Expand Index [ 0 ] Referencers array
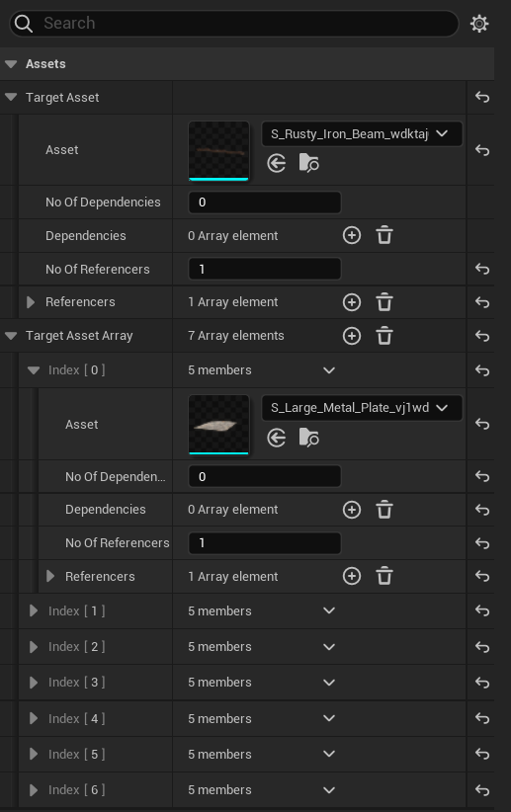Viewport: 511px width, 812px height. pos(50,576)
